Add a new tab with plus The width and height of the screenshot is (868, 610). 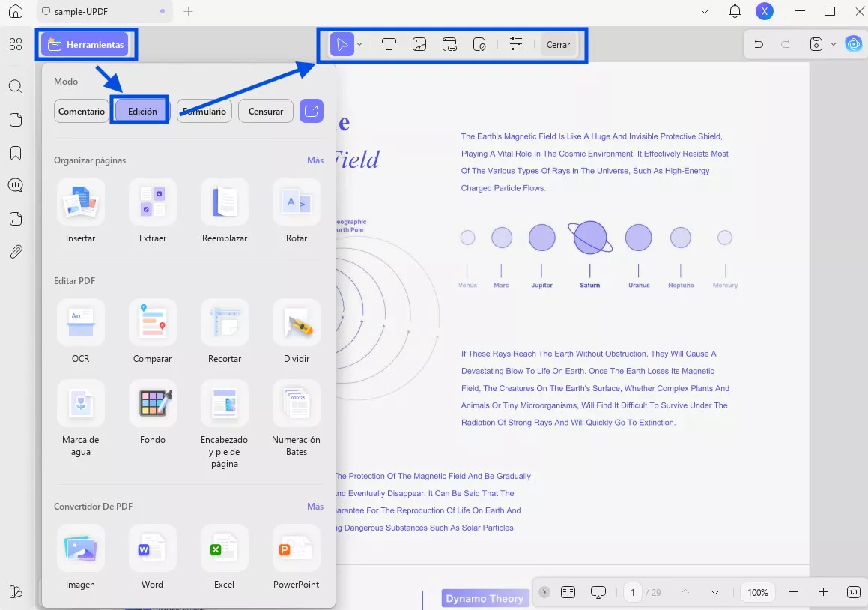188,12
